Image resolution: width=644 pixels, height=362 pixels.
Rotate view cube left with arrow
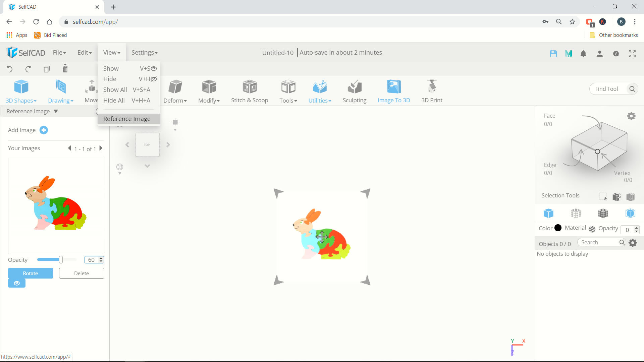tap(127, 145)
